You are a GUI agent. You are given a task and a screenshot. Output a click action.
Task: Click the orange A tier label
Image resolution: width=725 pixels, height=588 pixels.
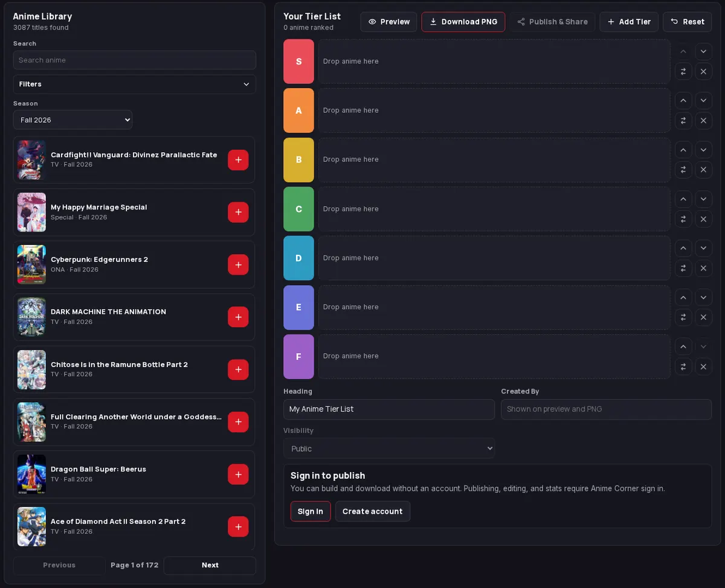point(298,110)
